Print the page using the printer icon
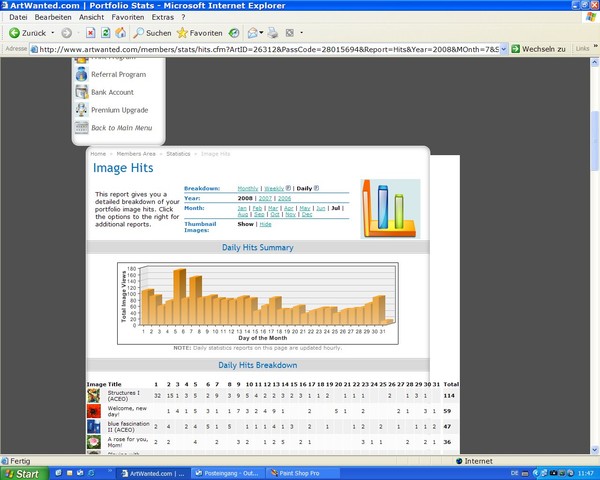This screenshot has height=480, width=600. (273, 33)
